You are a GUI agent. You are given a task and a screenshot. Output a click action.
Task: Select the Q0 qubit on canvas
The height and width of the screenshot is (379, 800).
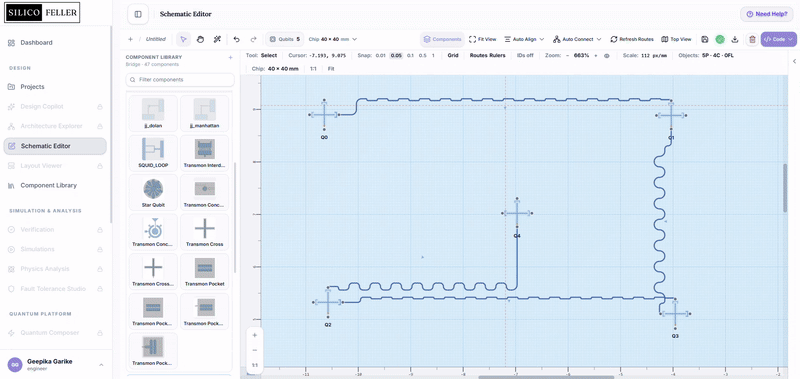[x=324, y=115]
